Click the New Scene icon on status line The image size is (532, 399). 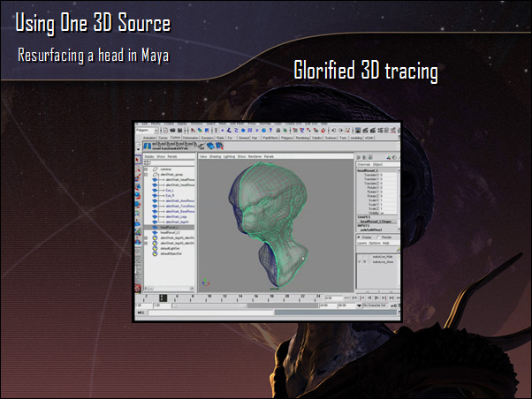pyautogui.click(x=165, y=130)
